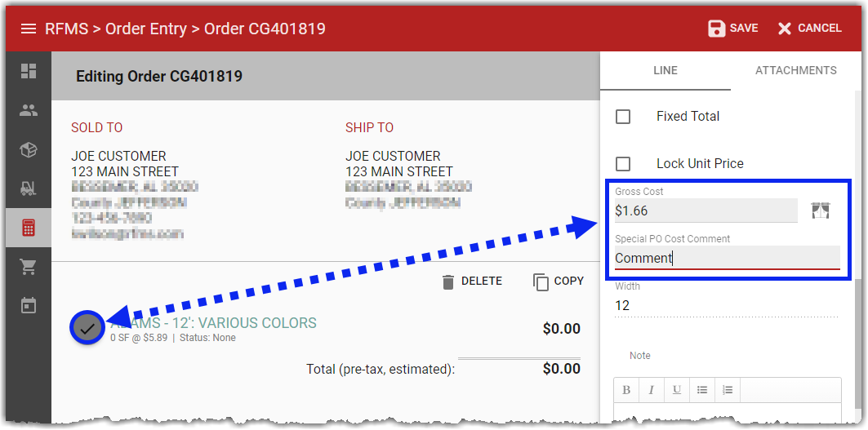The height and width of the screenshot is (430, 868).
Task: Click the 0 SF @ $5.89 status text
Action: click(173, 338)
